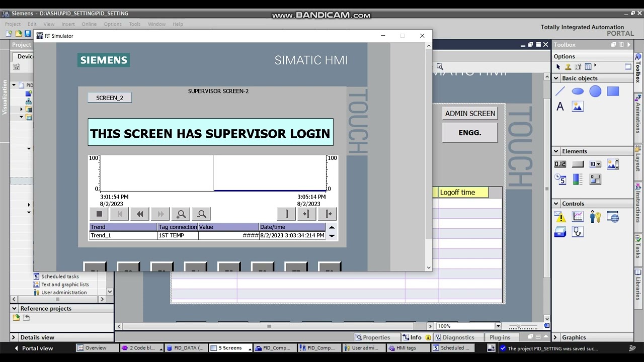Open Scheduled tasks tree item
644x362 pixels.
[60, 277]
